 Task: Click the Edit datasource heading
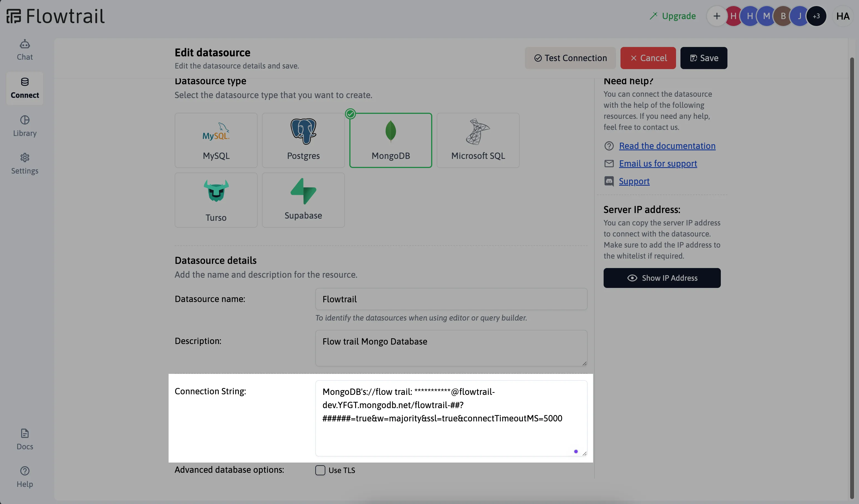[x=212, y=53]
